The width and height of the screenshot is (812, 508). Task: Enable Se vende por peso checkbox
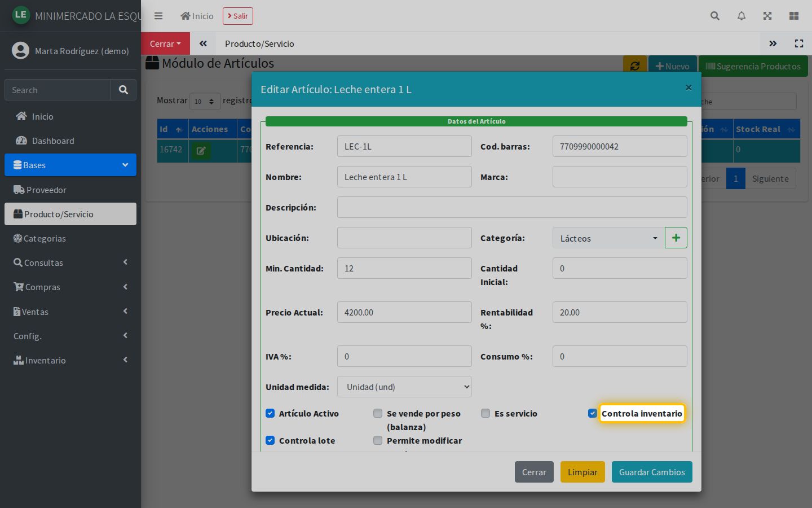(x=378, y=413)
